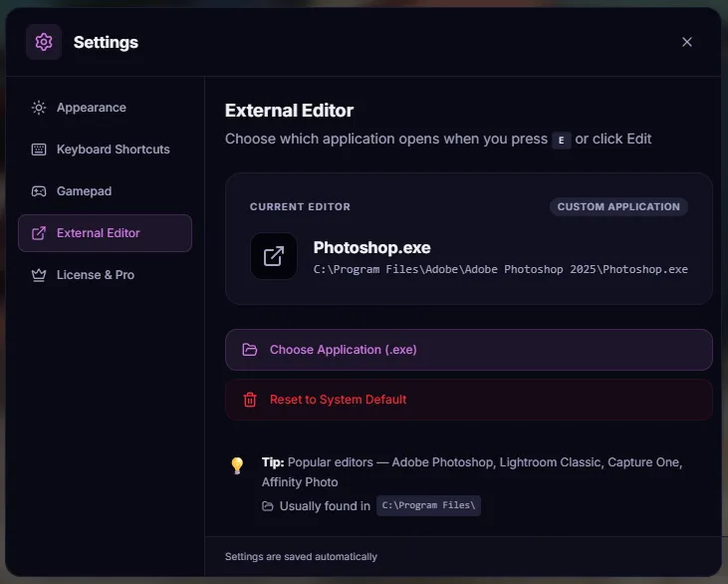Click the E key hint badge
The height and width of the screenshot is (584, 728).
click(562, 140)
